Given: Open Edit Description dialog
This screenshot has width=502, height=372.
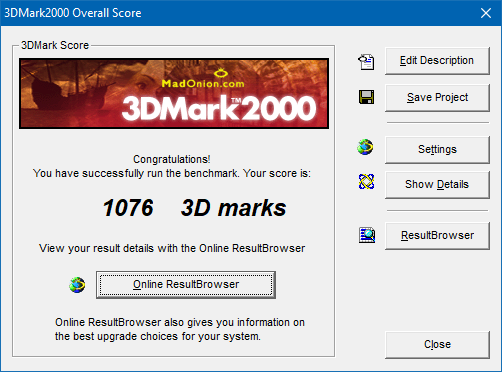Looking at the screenshot, I should point(437,61).
